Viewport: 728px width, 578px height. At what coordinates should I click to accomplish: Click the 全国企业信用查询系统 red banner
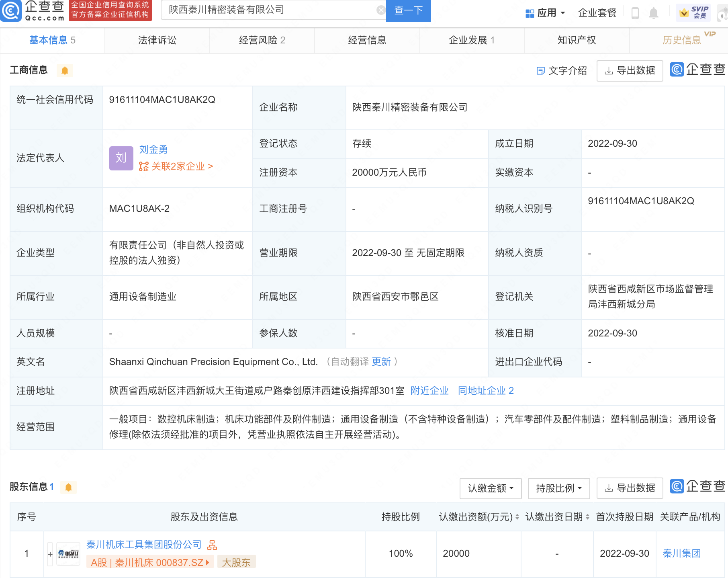point(110,10)
